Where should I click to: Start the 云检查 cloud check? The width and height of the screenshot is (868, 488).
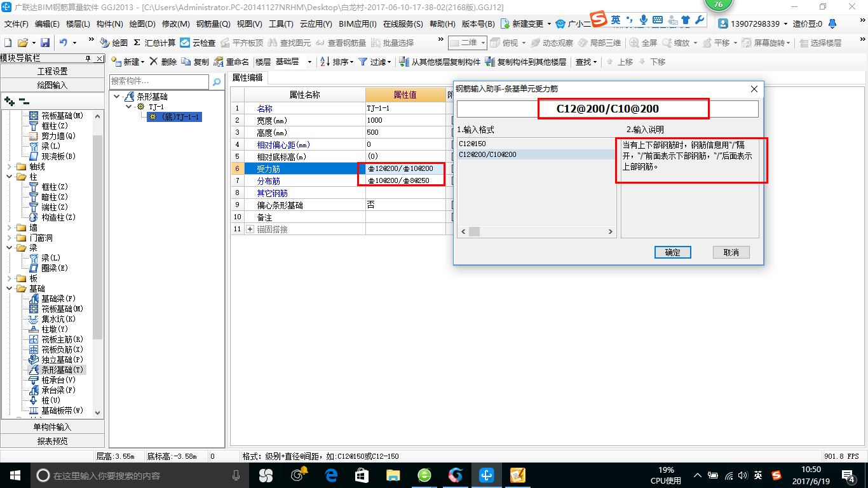(198, 43)
